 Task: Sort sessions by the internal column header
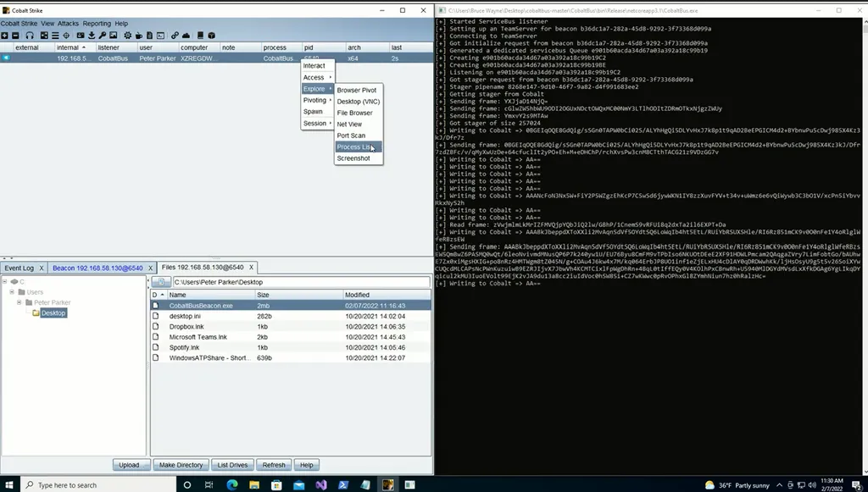click(75, 47)
